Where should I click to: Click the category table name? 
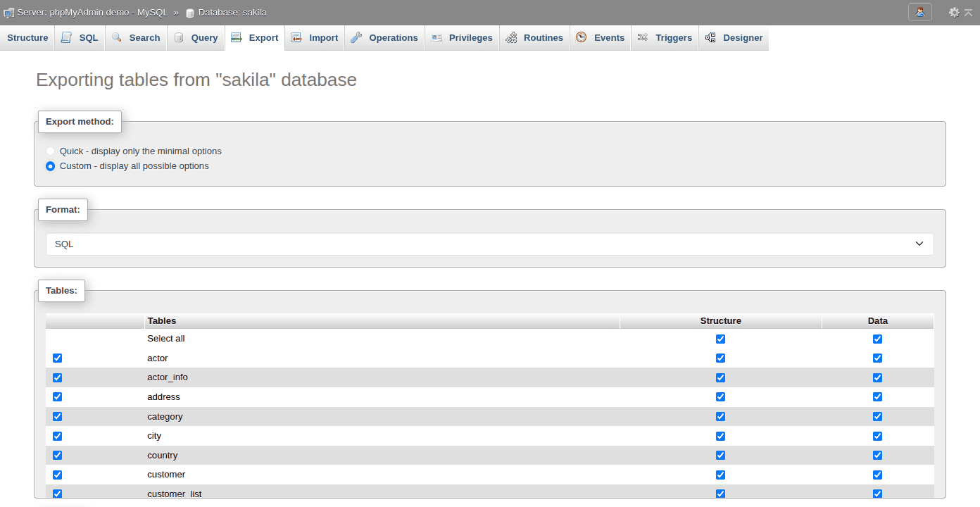point(165,417)
